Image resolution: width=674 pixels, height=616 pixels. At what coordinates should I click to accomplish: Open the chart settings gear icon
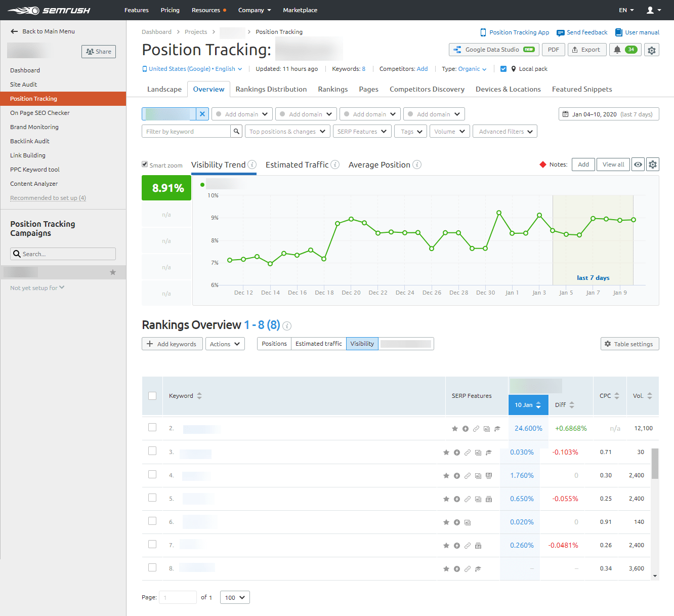pyautogui.click(x=652, y=165)
